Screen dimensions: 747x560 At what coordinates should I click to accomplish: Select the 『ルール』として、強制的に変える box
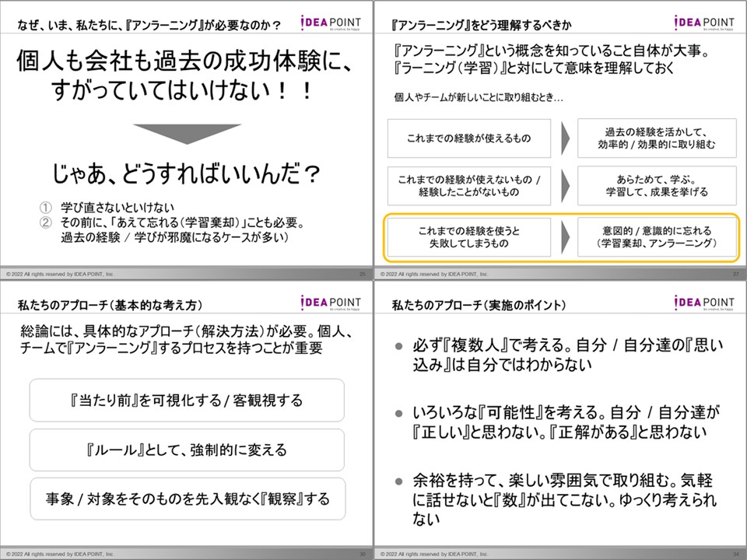pyautogui.click(x=187, y=450)
